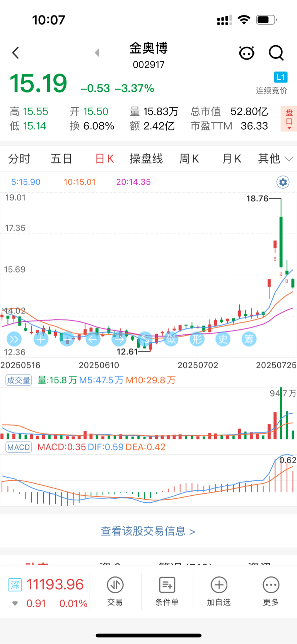The image size is (297, 644).
Task: Expand index bar small down triangle
Action: tap(15, 603)
